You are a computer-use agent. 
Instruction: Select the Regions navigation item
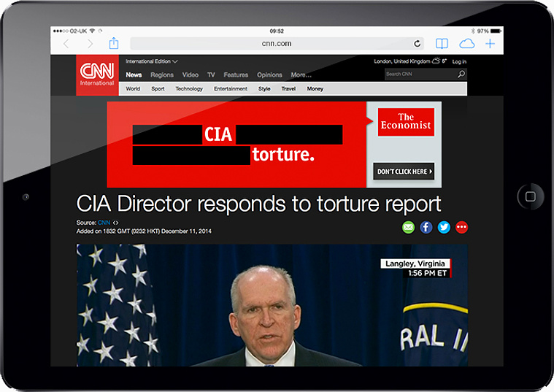point(162,75)
